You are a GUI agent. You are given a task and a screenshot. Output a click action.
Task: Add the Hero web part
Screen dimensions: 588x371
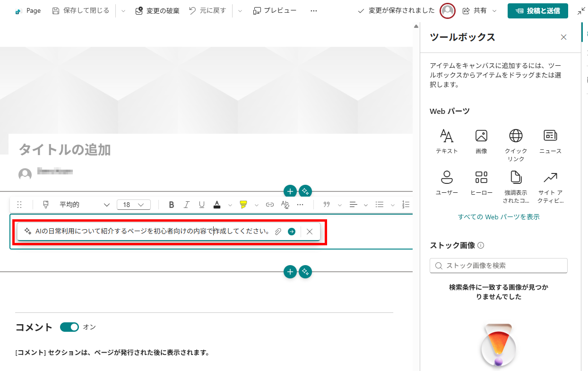tap(481, 183)
